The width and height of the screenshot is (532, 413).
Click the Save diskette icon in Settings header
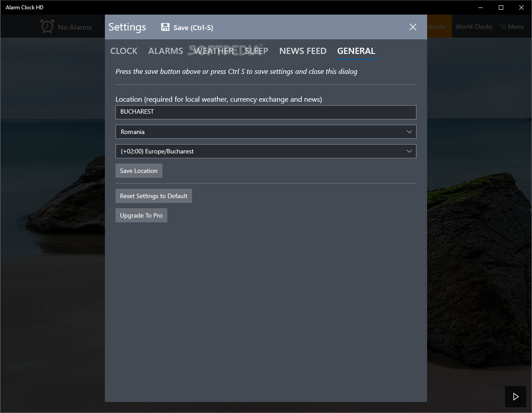click(165, 27)
